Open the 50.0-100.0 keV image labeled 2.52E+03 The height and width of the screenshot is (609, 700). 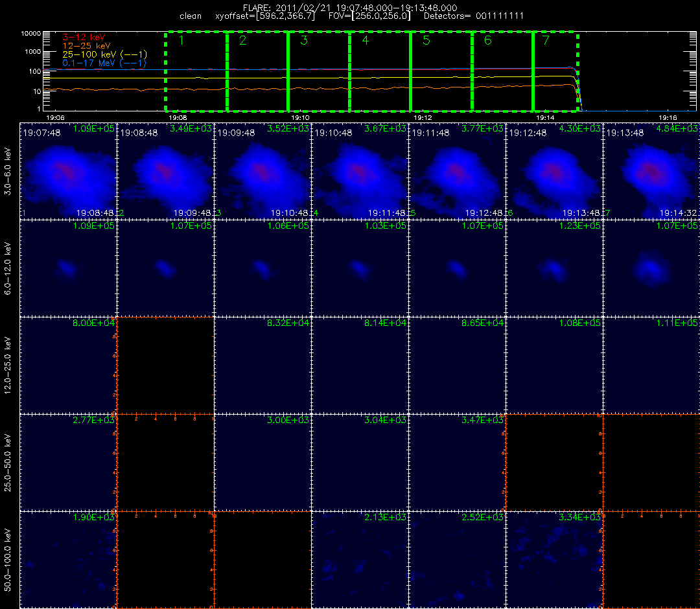click(458, 560)
